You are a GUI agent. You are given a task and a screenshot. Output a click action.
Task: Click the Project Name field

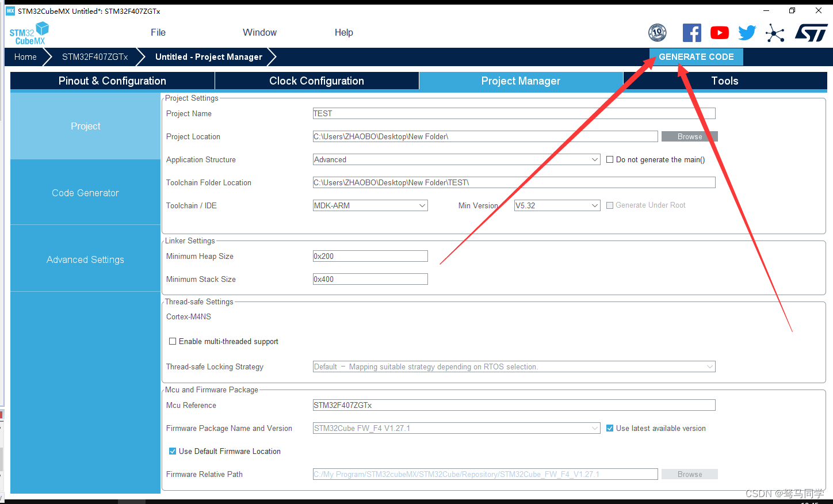pos(514,113)
